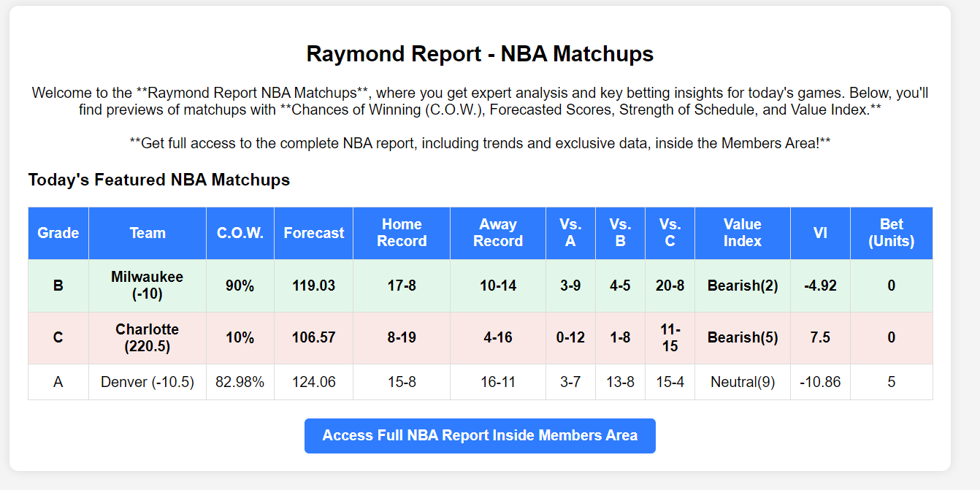The width and height of the screenshot is (980, 490).
Task: Click the Away Record column header
Action: (498, 233)
